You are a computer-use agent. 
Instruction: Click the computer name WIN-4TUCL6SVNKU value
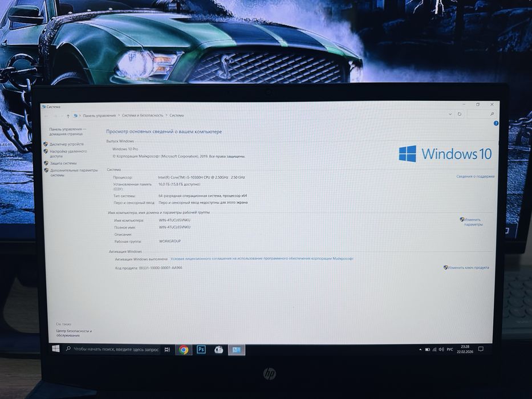tap(174, 220)
